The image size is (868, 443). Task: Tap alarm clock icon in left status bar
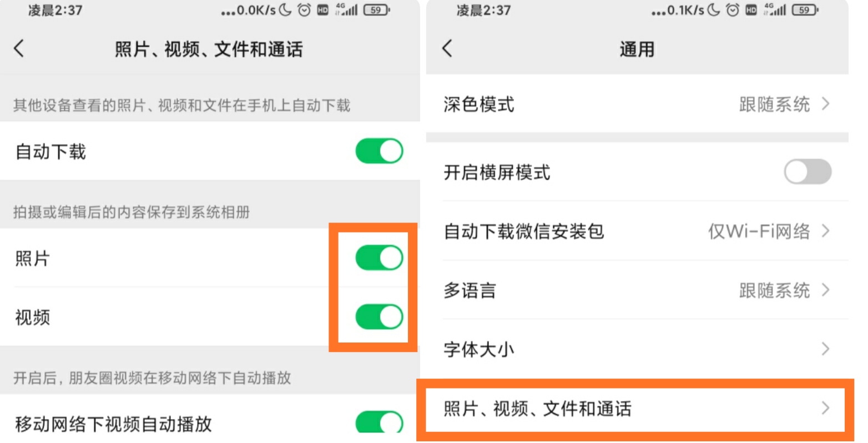[x=304, y=10]
